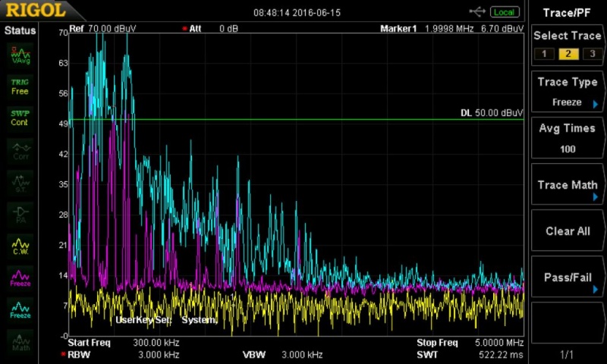
Task: Click the TRIG Free trigger status icon
Action: pos(20,86)
